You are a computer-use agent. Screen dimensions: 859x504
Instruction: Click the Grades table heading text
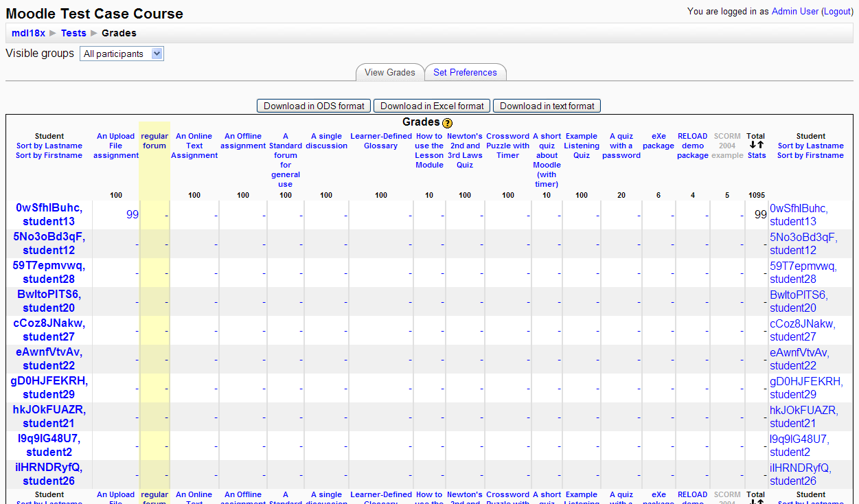[x=421, y=122]
